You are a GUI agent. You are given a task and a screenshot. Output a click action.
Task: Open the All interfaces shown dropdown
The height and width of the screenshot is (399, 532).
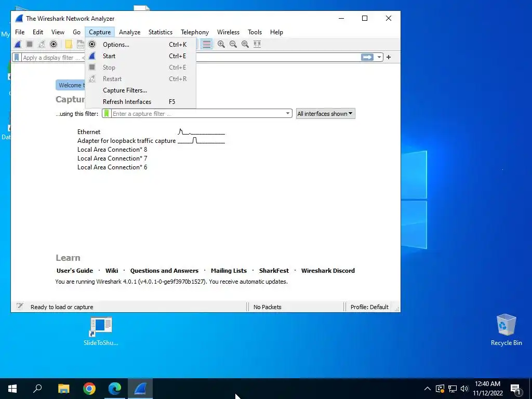pos(325,114)
